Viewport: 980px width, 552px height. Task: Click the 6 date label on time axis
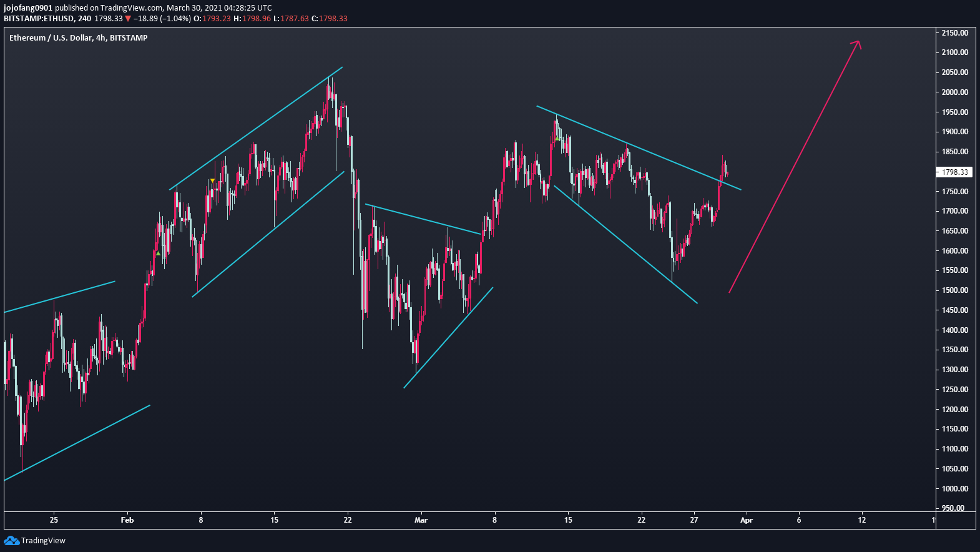coord(799,520)
